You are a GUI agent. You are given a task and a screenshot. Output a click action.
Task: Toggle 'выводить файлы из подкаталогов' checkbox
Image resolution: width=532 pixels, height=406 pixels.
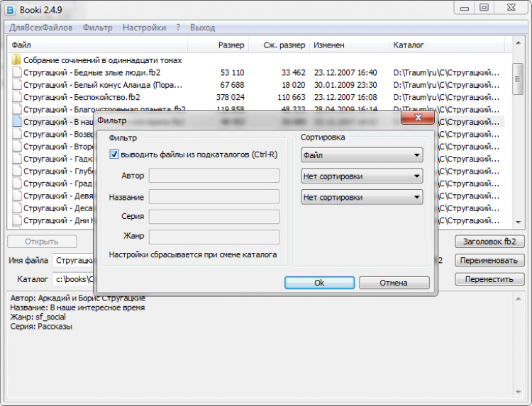[x=114, y=154]
